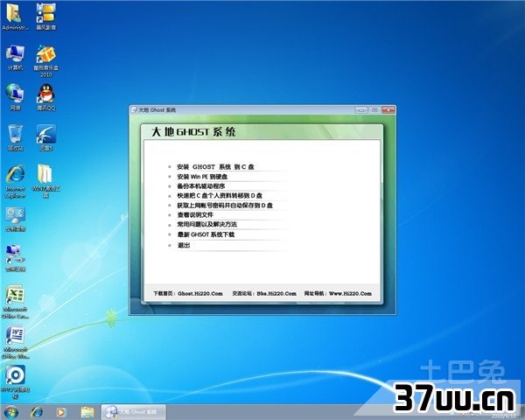Click 快速把 C 盘个人资料转移到 D 盘
The width and height of the screenshot is (525, 420).
[220, 196]
